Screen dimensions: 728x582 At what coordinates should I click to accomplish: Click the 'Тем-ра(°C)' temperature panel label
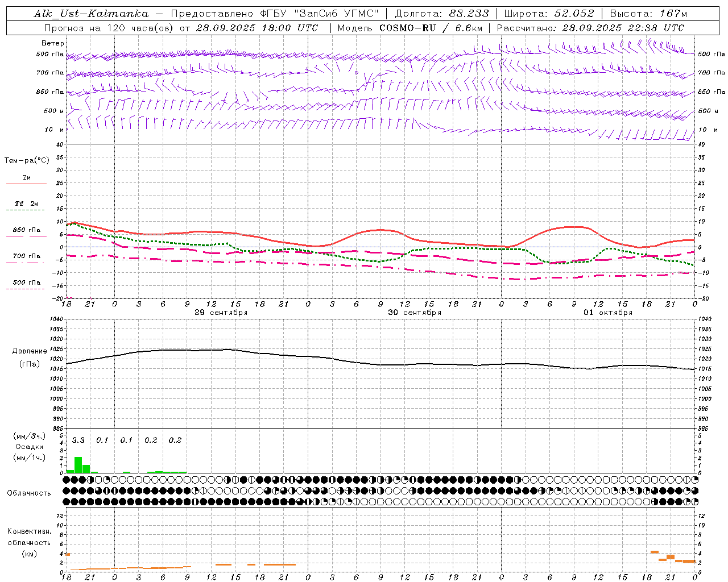pos(27,161)
